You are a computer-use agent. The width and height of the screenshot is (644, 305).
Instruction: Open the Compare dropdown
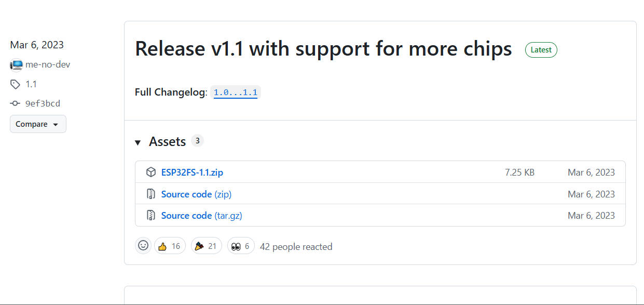tap(38, 124)
